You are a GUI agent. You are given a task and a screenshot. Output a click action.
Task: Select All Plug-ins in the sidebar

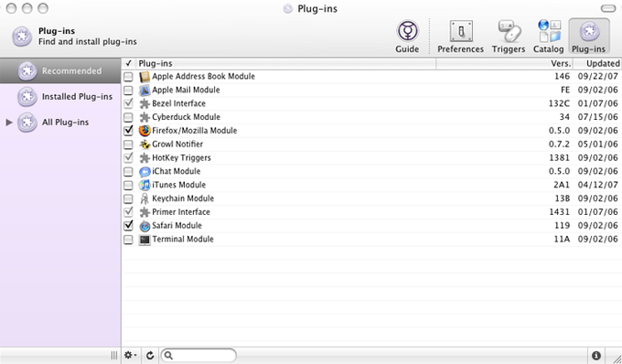60,123
